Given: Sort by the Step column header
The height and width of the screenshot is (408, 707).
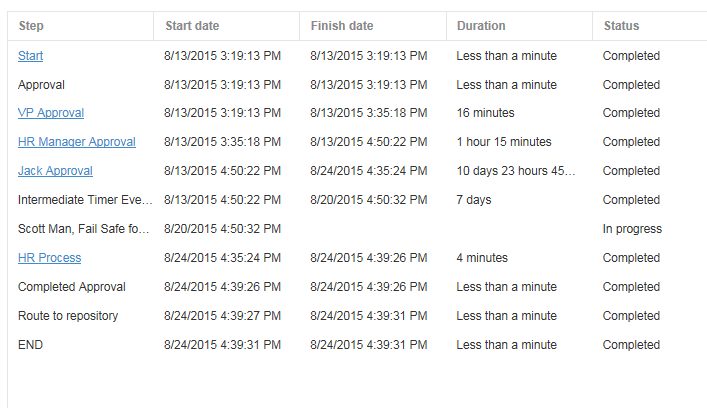Looking at the screenshot, I should click(31, 26).
